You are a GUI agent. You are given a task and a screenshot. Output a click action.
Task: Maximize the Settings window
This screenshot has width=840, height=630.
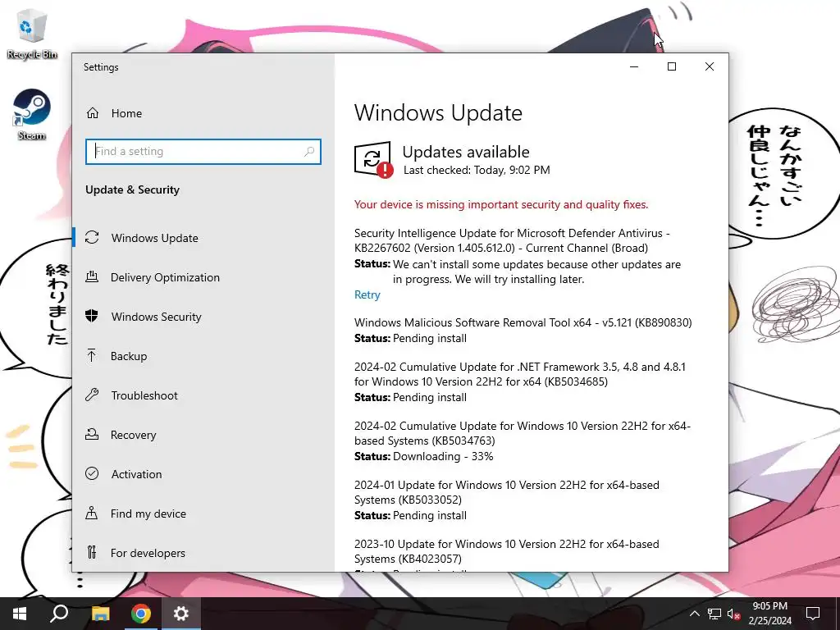tap(672, 66)
